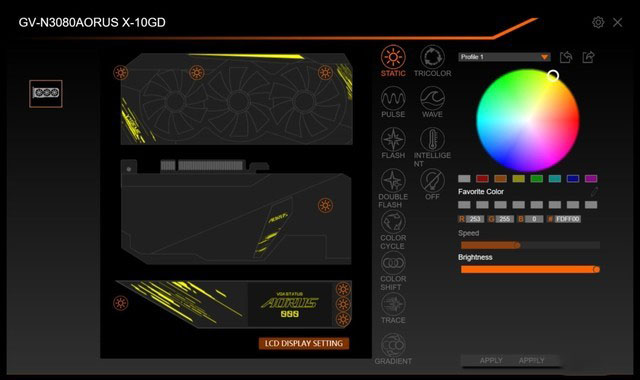This screenshot has width=640, height=380.
Task: Click the LCD DISPLAY SETTING button
Action: point(304,343)
